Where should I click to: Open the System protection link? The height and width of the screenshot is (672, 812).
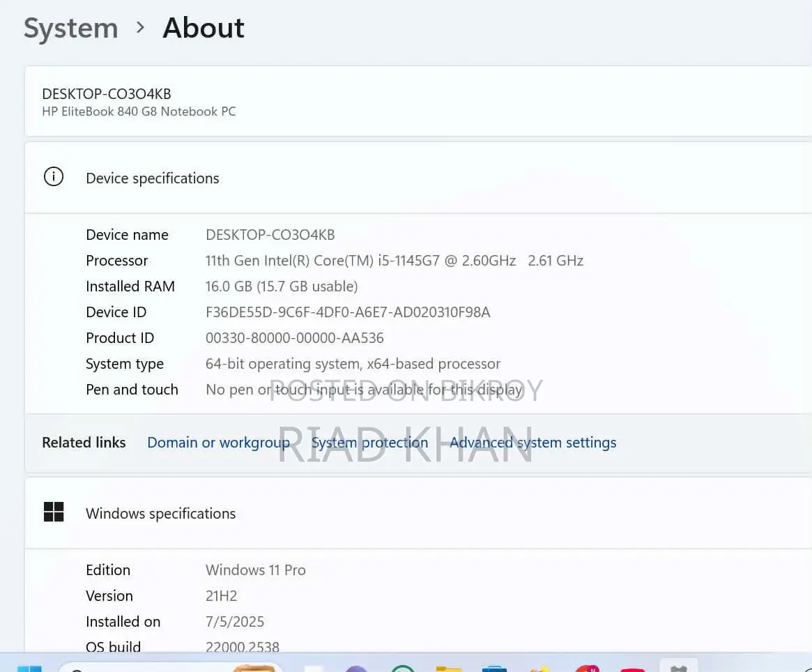pyautogui.click(x=369, y=443)
